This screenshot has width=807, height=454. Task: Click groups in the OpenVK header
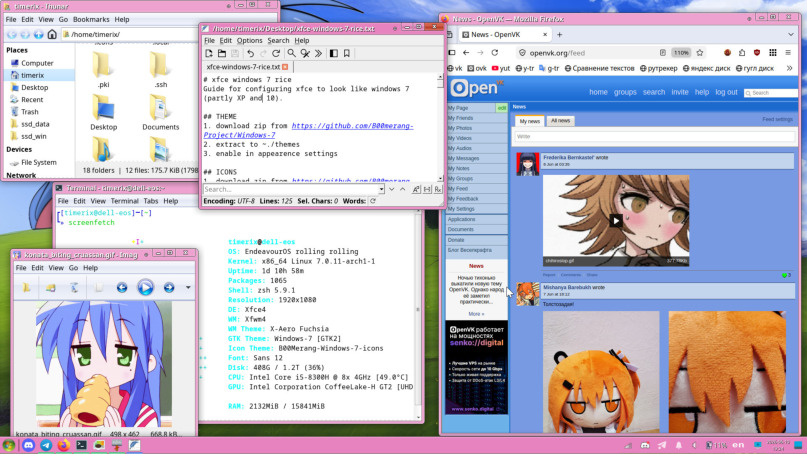[625, 92]
